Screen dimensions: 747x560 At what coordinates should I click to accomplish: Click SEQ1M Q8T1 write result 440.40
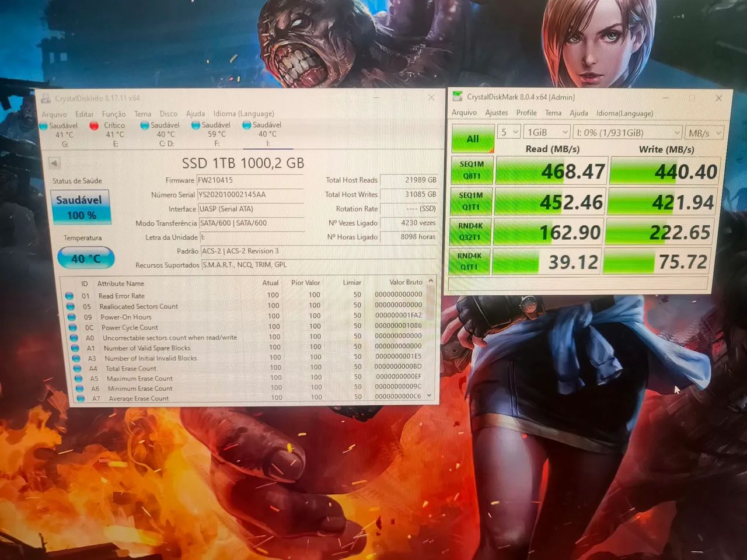tap(664, 171)
